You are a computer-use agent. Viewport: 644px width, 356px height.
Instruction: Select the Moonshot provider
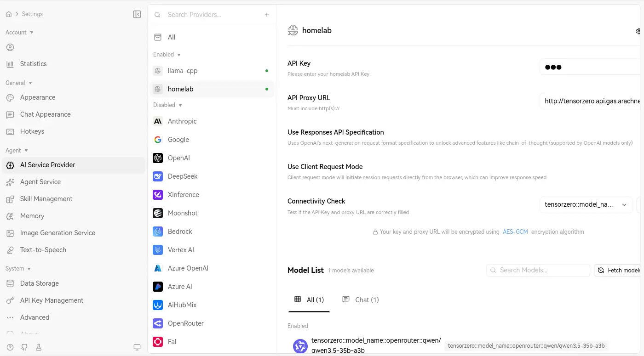(183, 213)
